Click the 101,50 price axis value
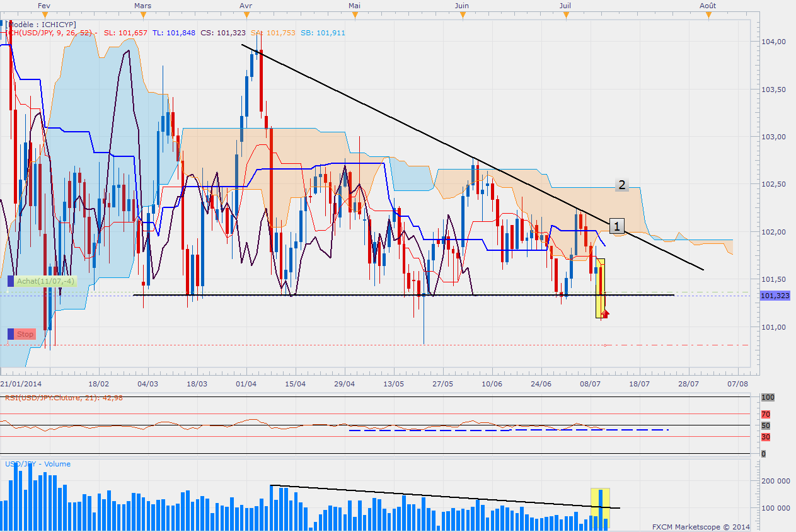Viewport: 796px width, 532px height. 775,279
